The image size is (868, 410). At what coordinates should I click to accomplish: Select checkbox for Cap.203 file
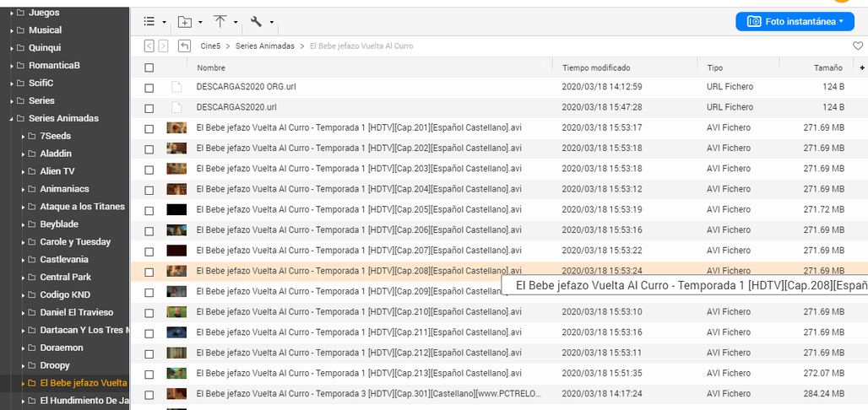click(x=149, y=170)
